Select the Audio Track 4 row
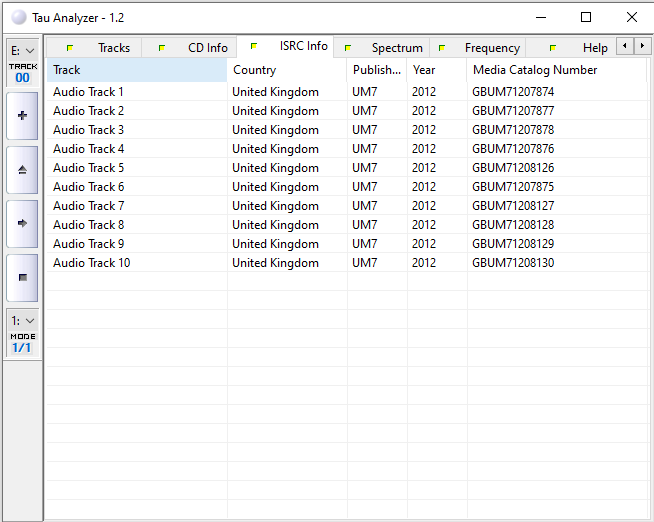The width and height of the screenshot is (654, 522). pyautogui.click(x=347, y=149)
